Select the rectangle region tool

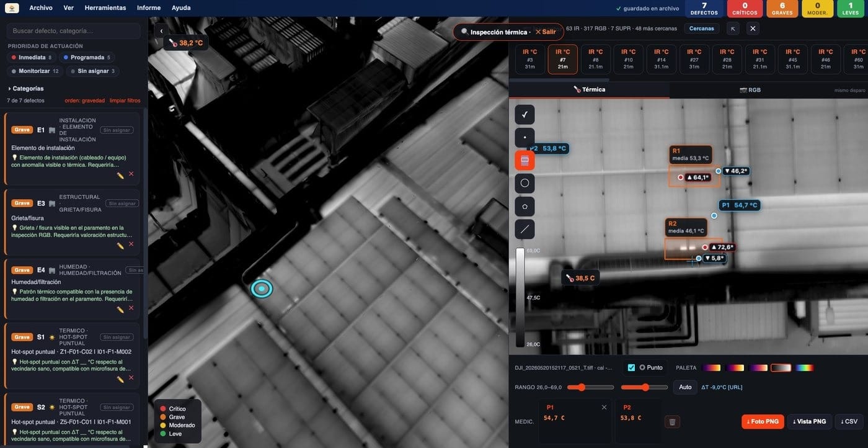[x=525, y=160]
